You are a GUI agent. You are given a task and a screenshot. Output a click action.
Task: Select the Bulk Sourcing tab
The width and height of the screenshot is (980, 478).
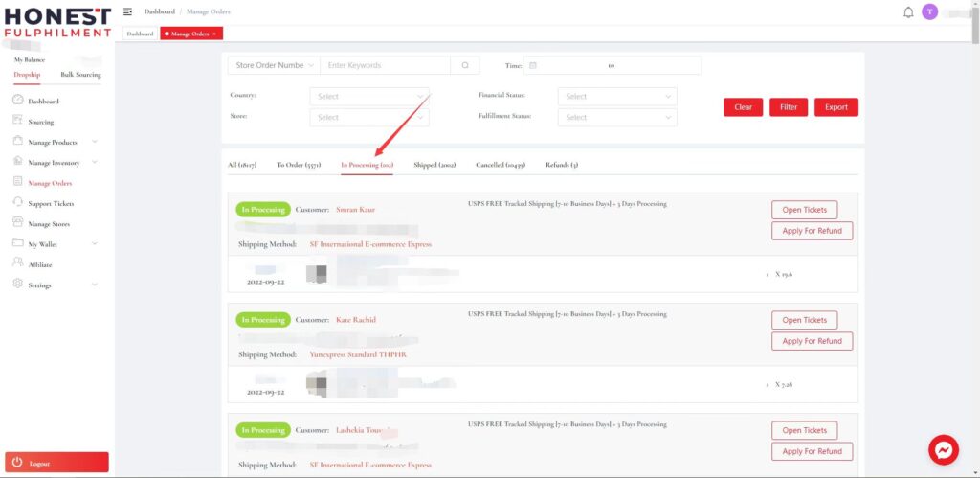pos(80,75)
